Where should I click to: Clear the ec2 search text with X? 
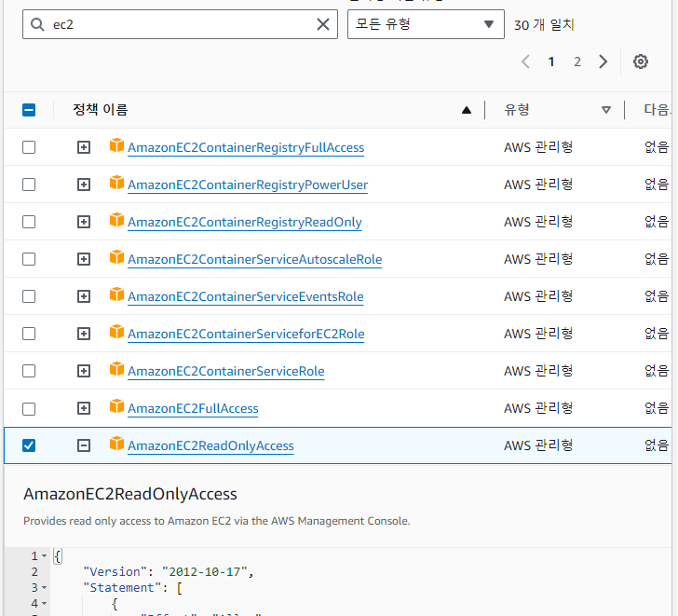323,24
